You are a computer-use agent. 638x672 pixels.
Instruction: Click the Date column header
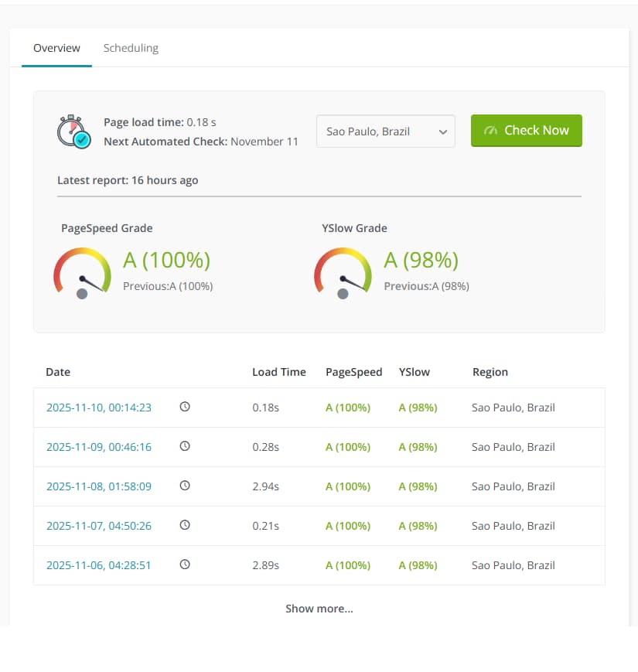(58, 372)
